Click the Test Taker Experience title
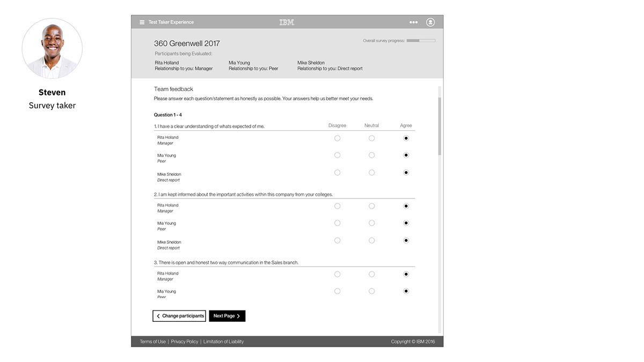 (x=171, y=23)
